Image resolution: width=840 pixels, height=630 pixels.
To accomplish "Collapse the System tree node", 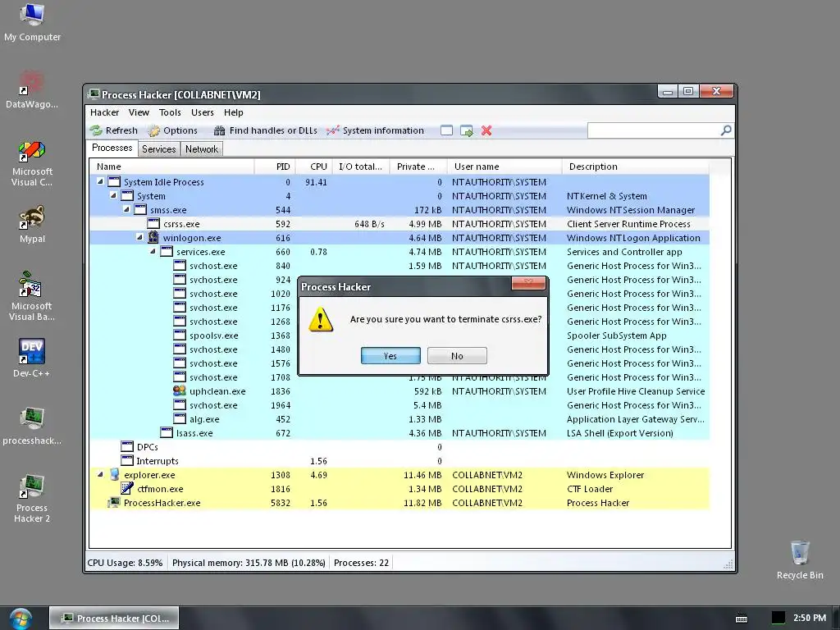I will 113,195.
